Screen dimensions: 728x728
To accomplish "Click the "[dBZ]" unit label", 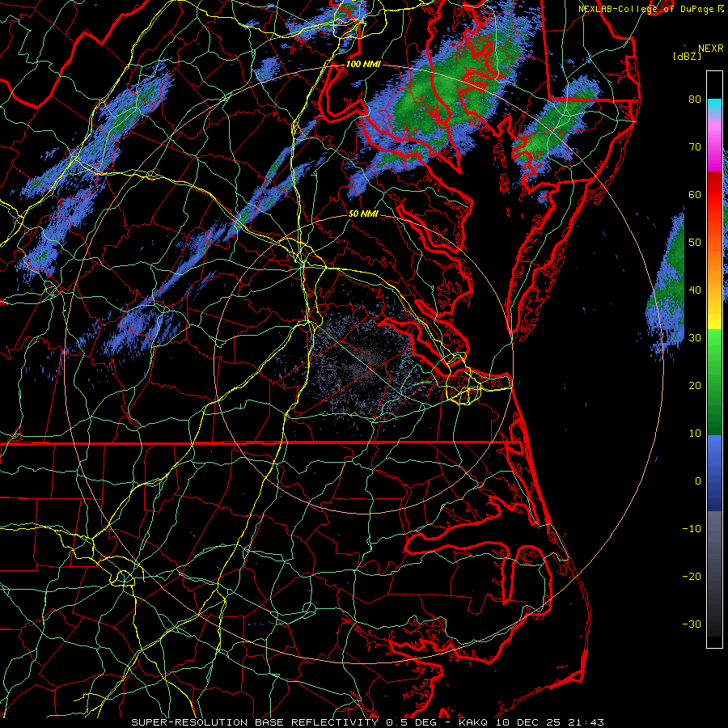I will pyautogui.click(x=687, y=56).
